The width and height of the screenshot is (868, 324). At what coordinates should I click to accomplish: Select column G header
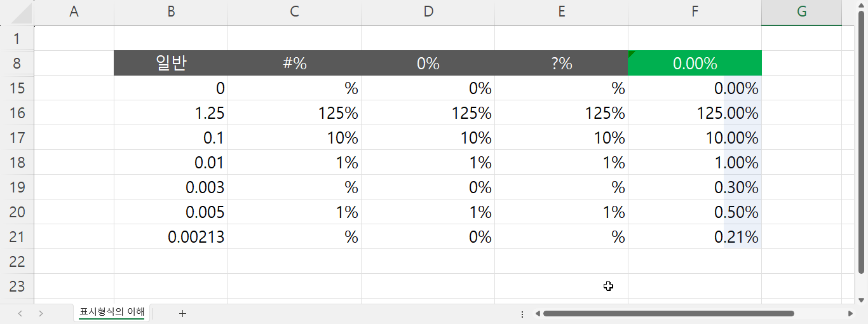click(x=801, y=12)
